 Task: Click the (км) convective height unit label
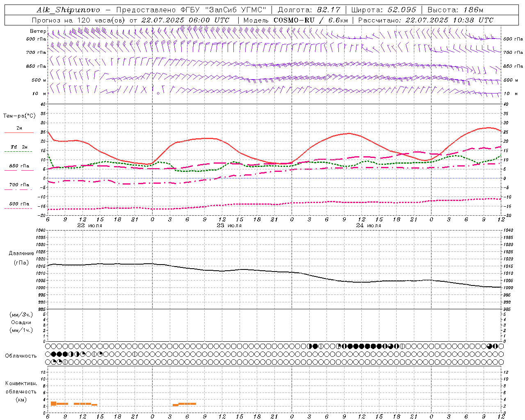pyautogui.click(x=21, y=399)
